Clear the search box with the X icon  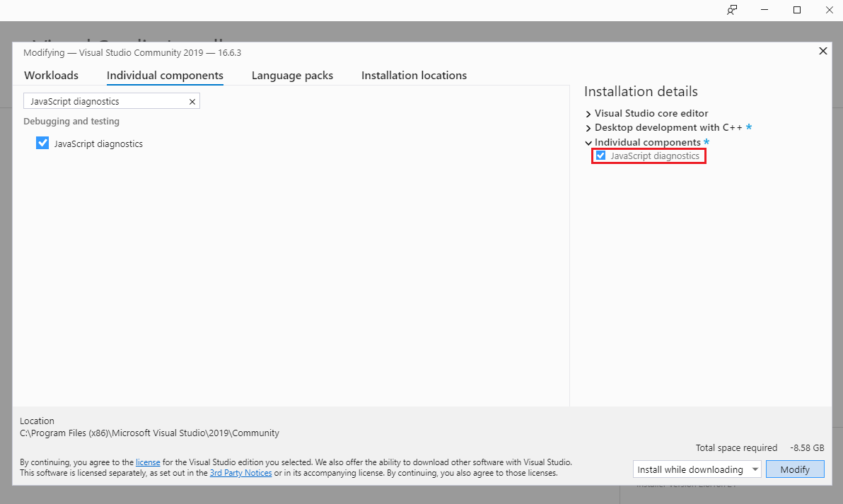192,101
